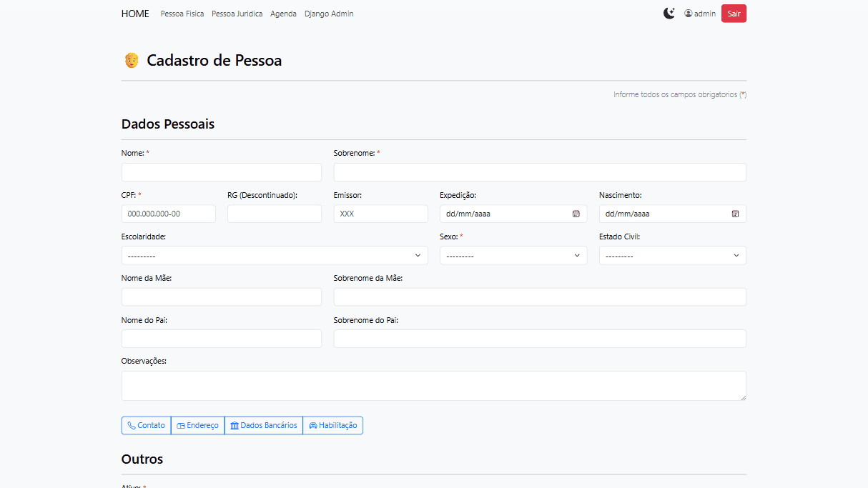The height and width of the screenshot is (488, 868).
Task: Toggle dark mode moon icon
Action: click(669, 14)
